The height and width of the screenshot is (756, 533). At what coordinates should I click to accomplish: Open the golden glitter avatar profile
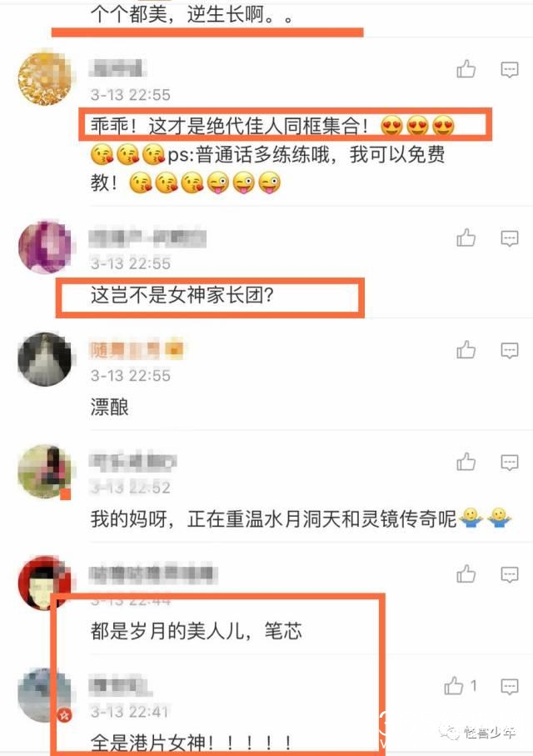pos(45,78)
